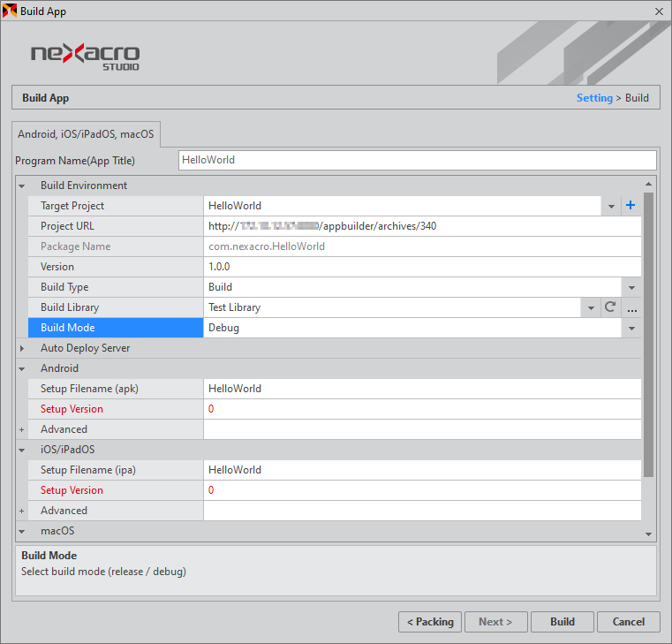This screenshot has width=672, height=644.
Task: Open the Build Mode dropdown arrow
Action: click(x=631, y=328)
